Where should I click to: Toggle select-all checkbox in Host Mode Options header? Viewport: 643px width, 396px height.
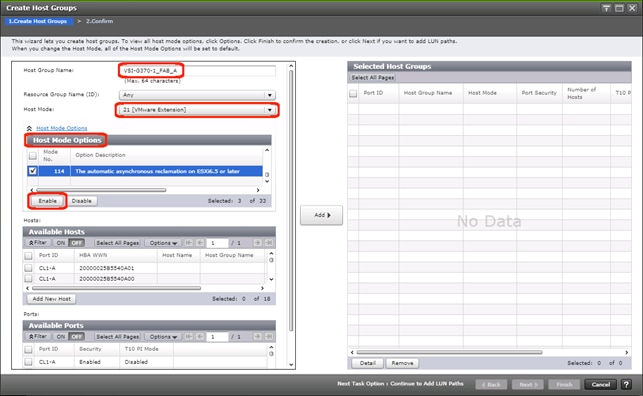(33, 155)
